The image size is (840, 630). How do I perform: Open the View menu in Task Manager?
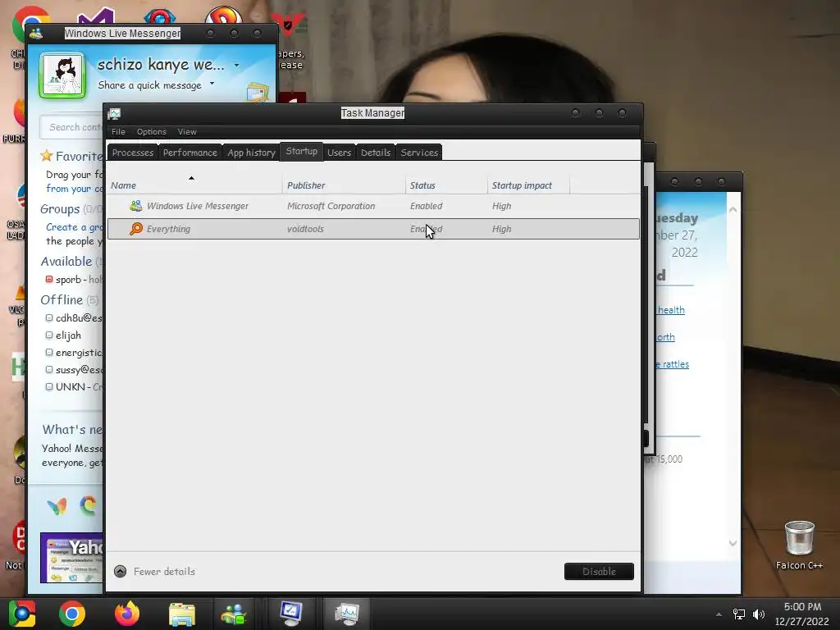click(187, 132)
